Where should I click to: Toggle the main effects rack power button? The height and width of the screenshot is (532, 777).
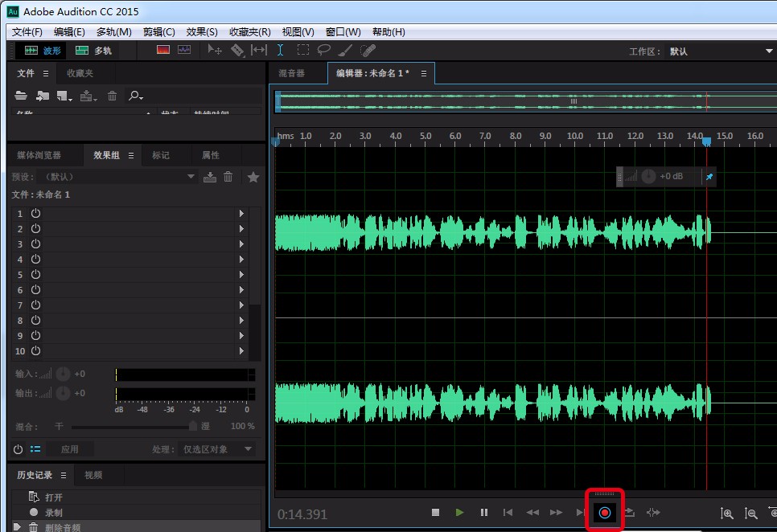[x=18, y=449]
